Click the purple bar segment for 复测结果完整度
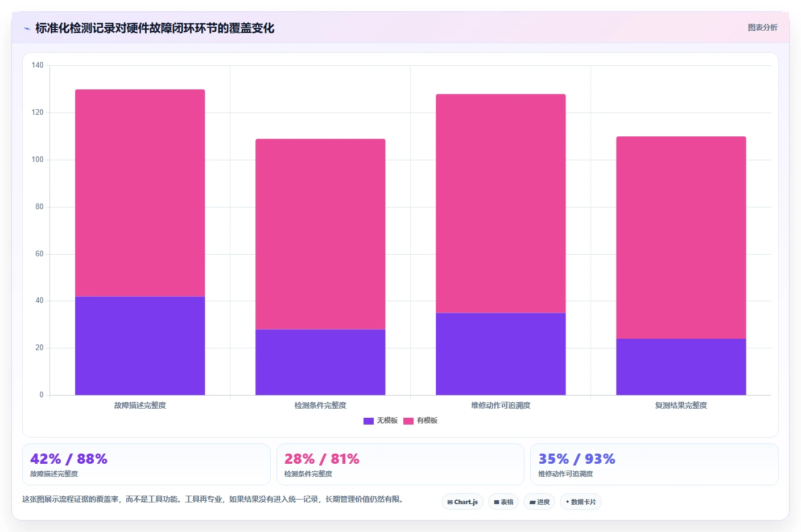The image size is (801, 532). (681, 367)
